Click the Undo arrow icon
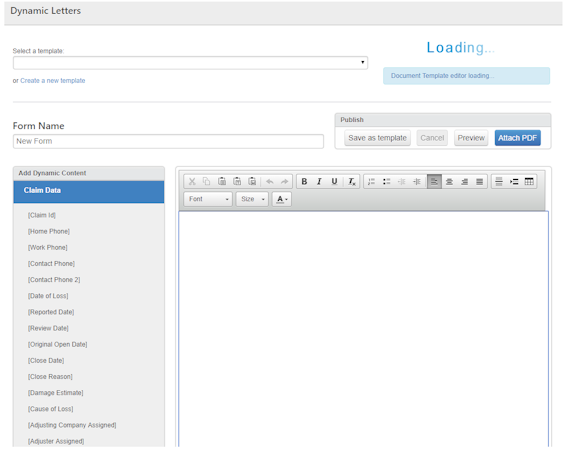 click(x=270, y=181)
